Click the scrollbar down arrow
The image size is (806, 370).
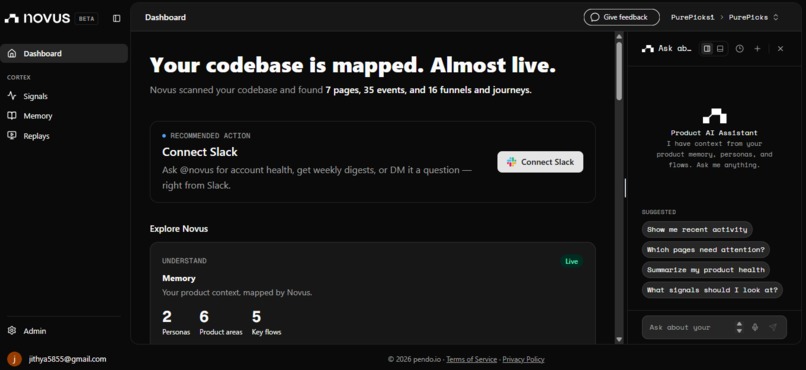click(619, 339)
